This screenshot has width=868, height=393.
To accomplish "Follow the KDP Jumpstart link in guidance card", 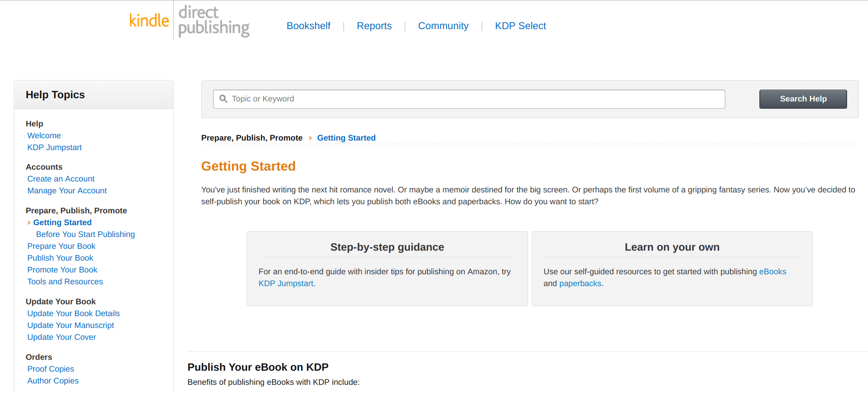I will pyautogui.click(x=286, y=283).
